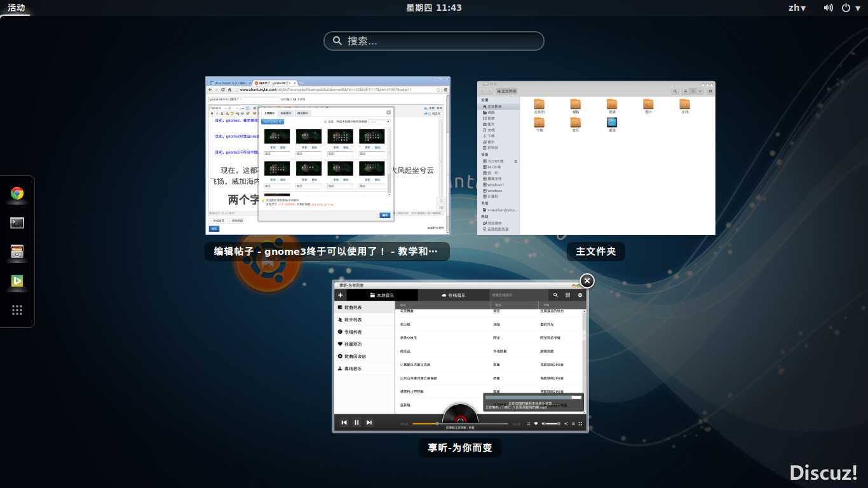
Task: Click the volume speaker icon in top bar
Action: click(828, 8)
